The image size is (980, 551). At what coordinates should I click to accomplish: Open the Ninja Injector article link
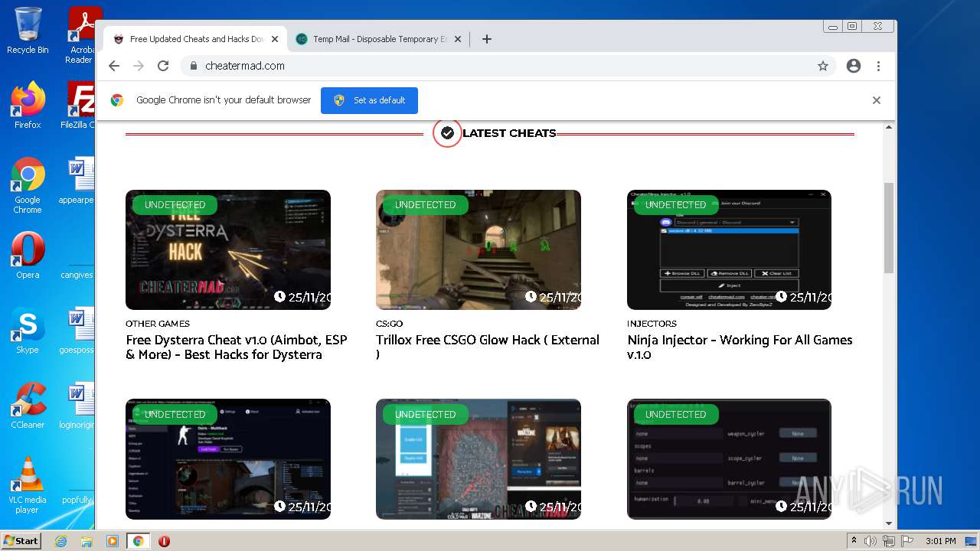[740, 347]
